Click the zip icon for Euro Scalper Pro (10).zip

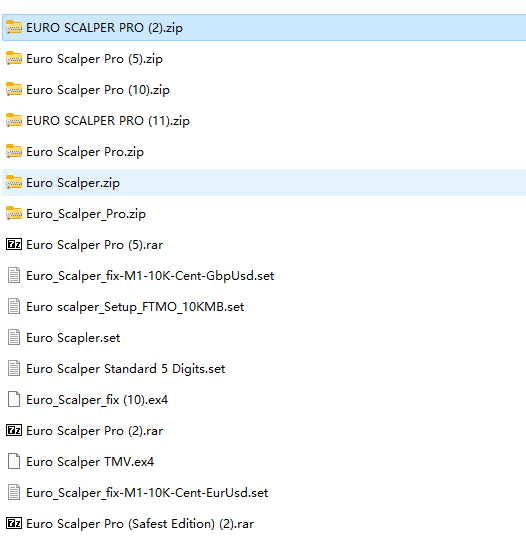coord(14,89)
